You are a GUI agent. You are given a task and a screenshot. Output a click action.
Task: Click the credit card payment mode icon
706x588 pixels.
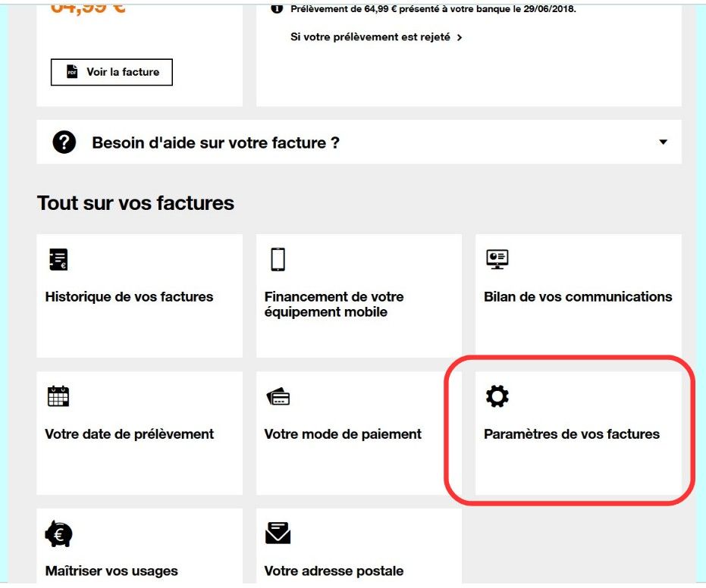278,397
